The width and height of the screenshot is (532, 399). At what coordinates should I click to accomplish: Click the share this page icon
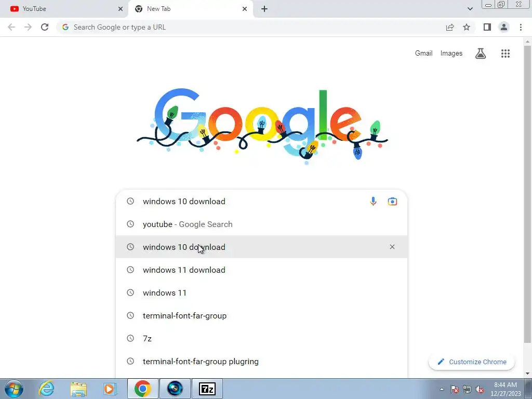pos(450,27)
